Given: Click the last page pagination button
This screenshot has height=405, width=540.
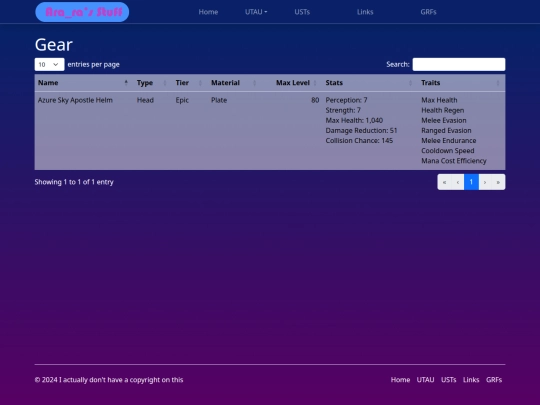Looking at the screenshot, I should (x=498, y=182).
